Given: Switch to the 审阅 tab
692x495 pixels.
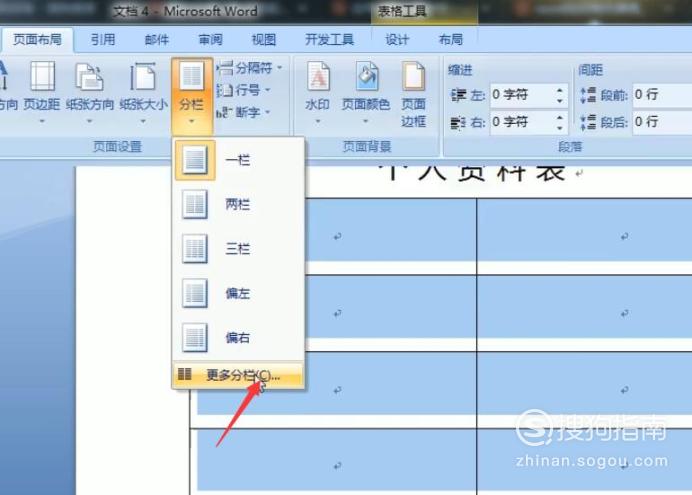Looking at the screenshot, I should (x=211, y=40).
